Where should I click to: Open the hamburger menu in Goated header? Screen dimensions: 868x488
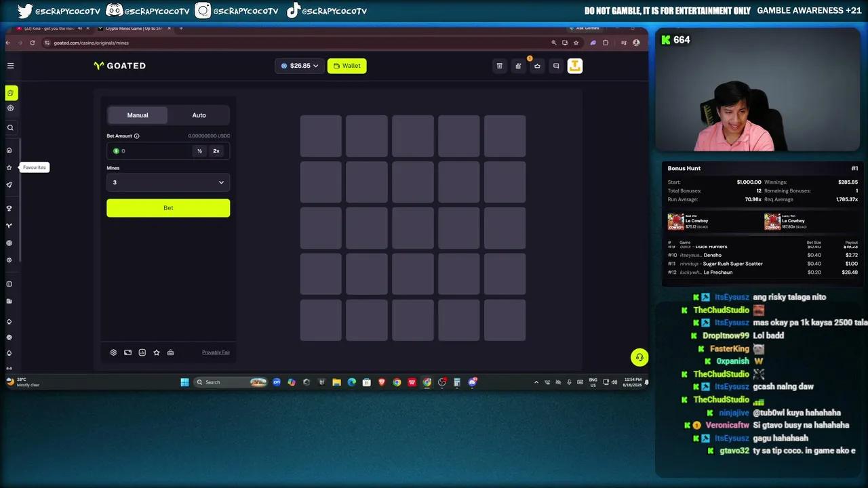(x=10, y=66)
